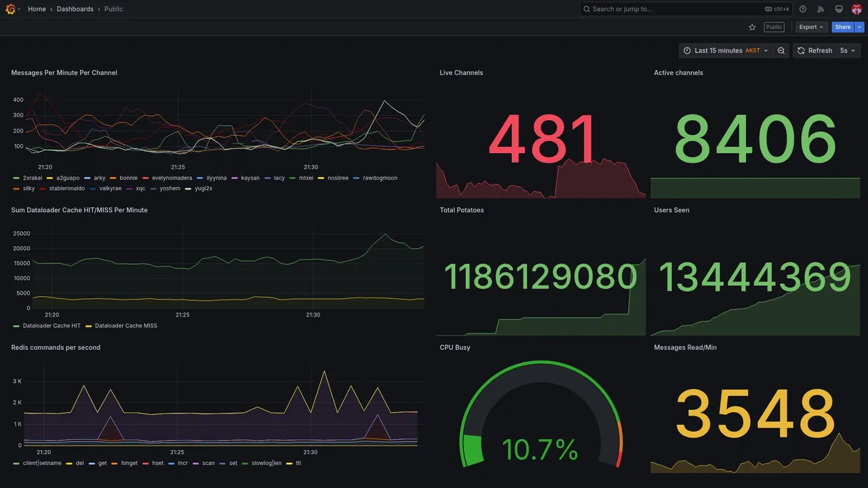Viewport: 868px width, 488px height.
Task: Open the news feed RSS icon
Action: tap(821, 9)
